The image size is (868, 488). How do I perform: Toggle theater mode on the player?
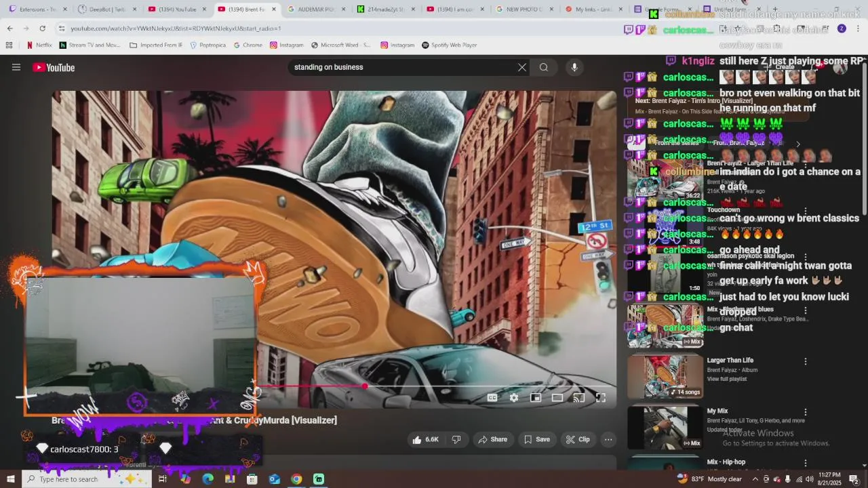click(557, 398)
